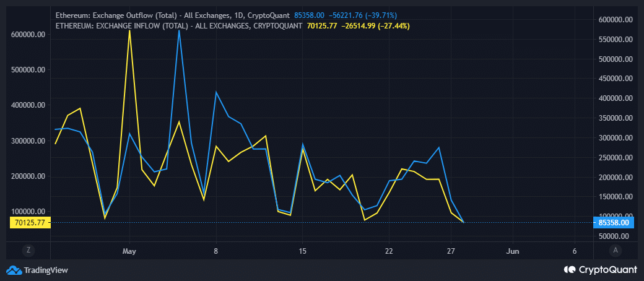
Task: Click the May date axis label
Action: point(129,251)
